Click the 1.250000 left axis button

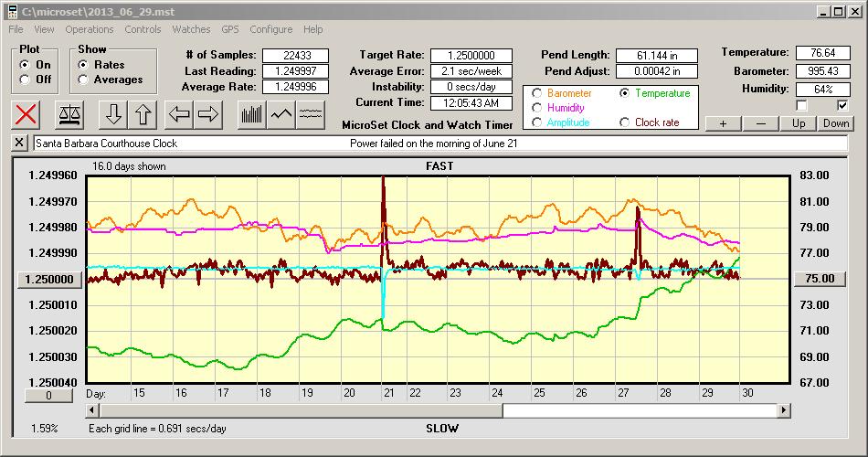click(50, 279)
